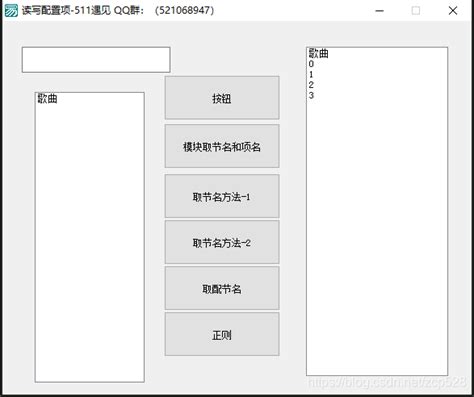Click the 模块取节名和项名 button

click(x=222, y=146)
